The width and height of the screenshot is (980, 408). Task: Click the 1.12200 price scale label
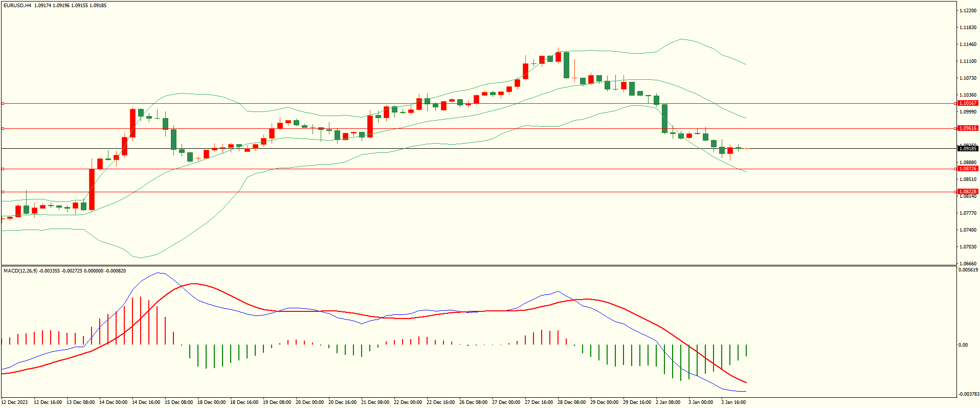point(968,11)
